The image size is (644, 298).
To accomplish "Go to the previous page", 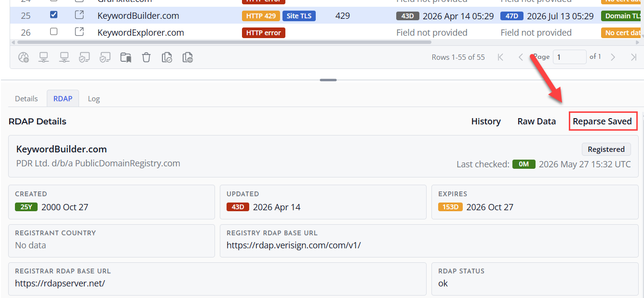I will (x=521, y=57).
